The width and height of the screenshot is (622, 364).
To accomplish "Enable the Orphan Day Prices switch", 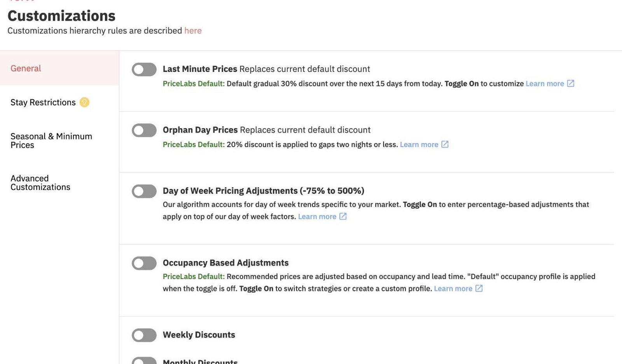I will point(144,131).
